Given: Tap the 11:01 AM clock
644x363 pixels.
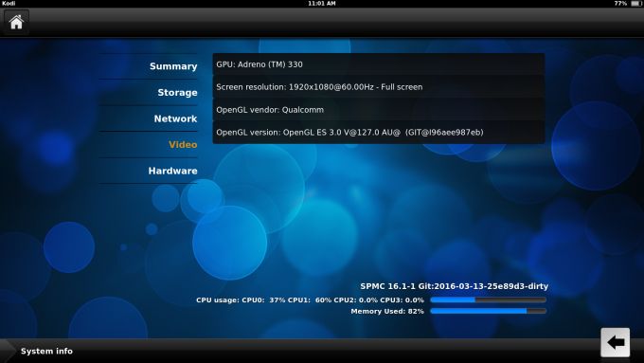Looking at the screenshot, I should 322,3.
